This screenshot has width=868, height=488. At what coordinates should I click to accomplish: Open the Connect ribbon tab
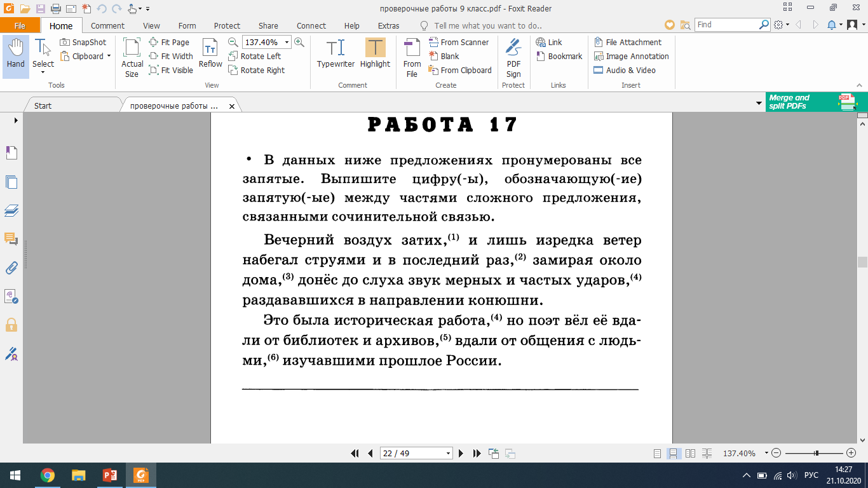tap(311, 25)
